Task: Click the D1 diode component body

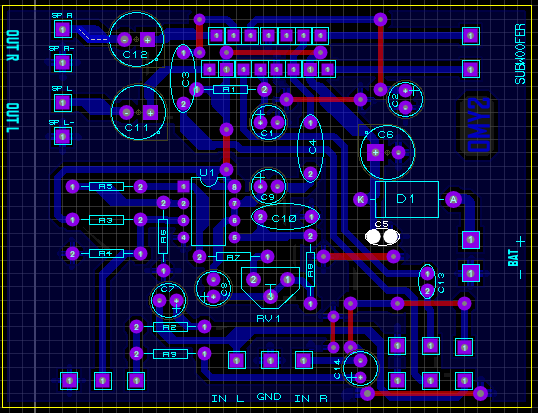Action: click(407, 199)
